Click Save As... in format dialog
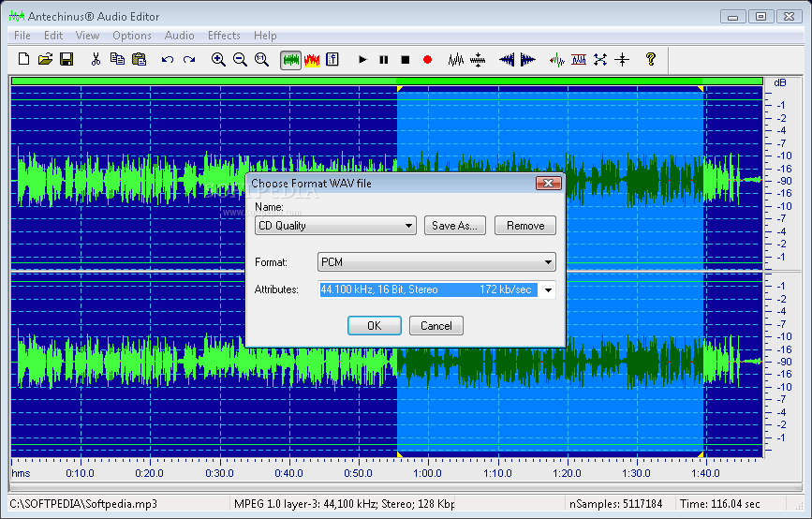The image size is (812, 519). pos(454,226)
